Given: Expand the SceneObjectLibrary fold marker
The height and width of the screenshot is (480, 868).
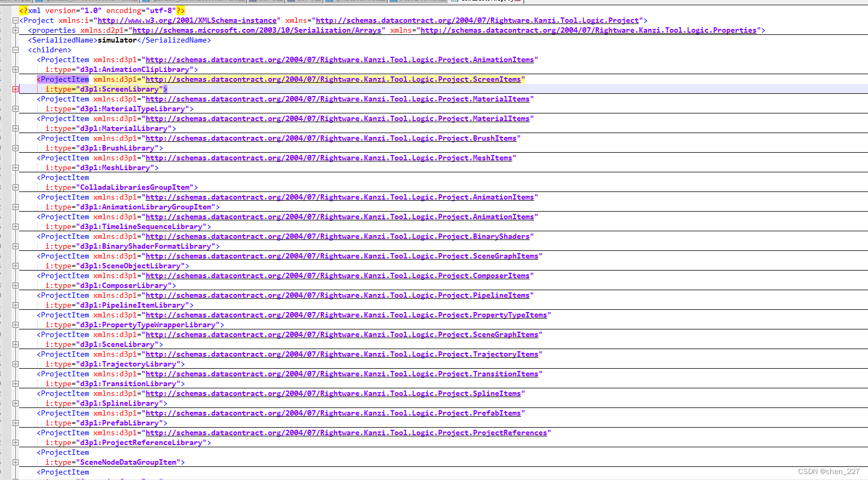Looking at the screenshot, I should (x=15, y=266).
